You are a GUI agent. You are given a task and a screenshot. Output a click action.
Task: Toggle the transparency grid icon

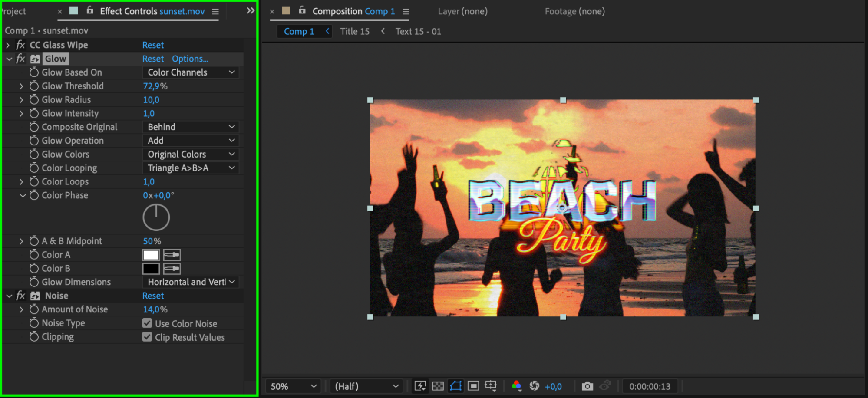(438, 386)
